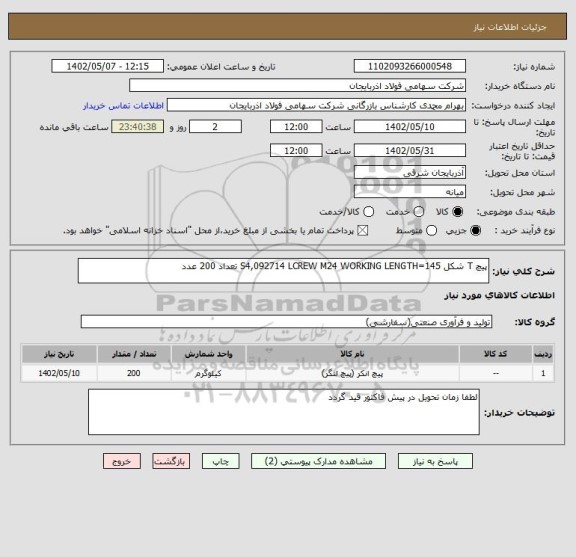The image size is (576, 557).
Task: Click the need number field 1102093266000548
Action: pos(410,66)
